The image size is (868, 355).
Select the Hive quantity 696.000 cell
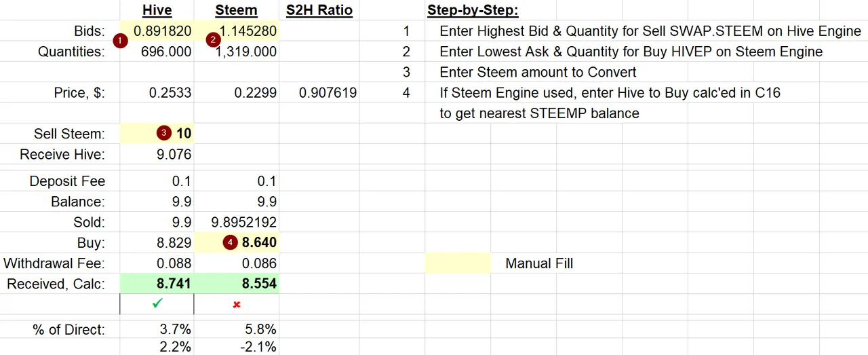pos(157,52)
